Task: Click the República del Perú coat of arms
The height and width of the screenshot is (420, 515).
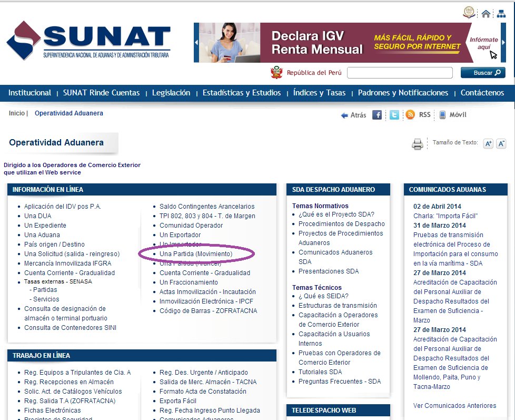Action: pyautogui.click(x=276, y=72)
